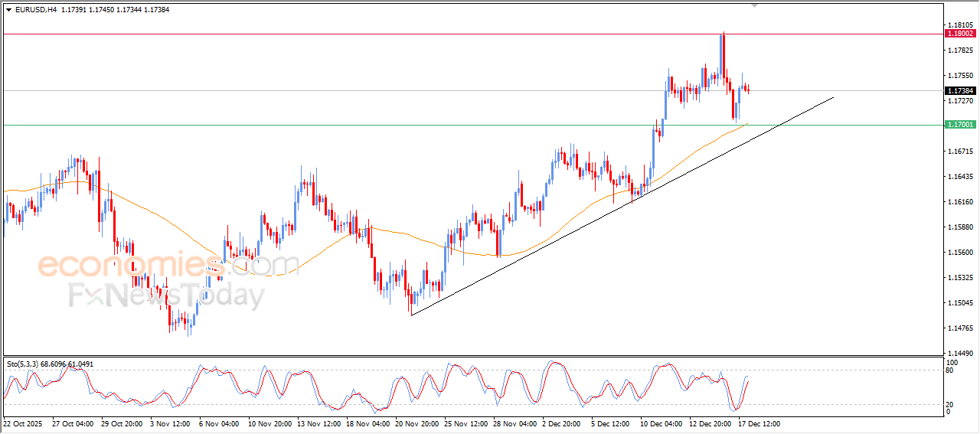This screenshot has height=434, width=980.
Task: Click the gray chart shift marker at top
Action: tap(756, 5)
